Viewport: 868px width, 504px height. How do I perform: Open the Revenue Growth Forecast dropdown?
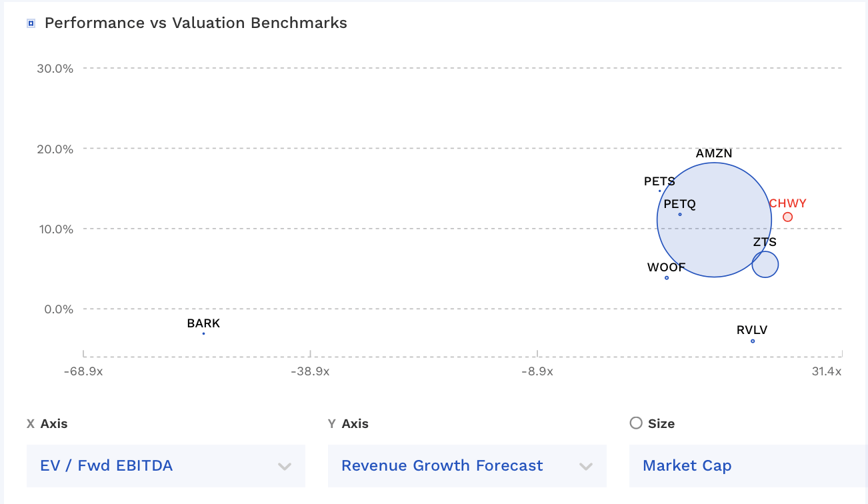(x=467, y=465)
